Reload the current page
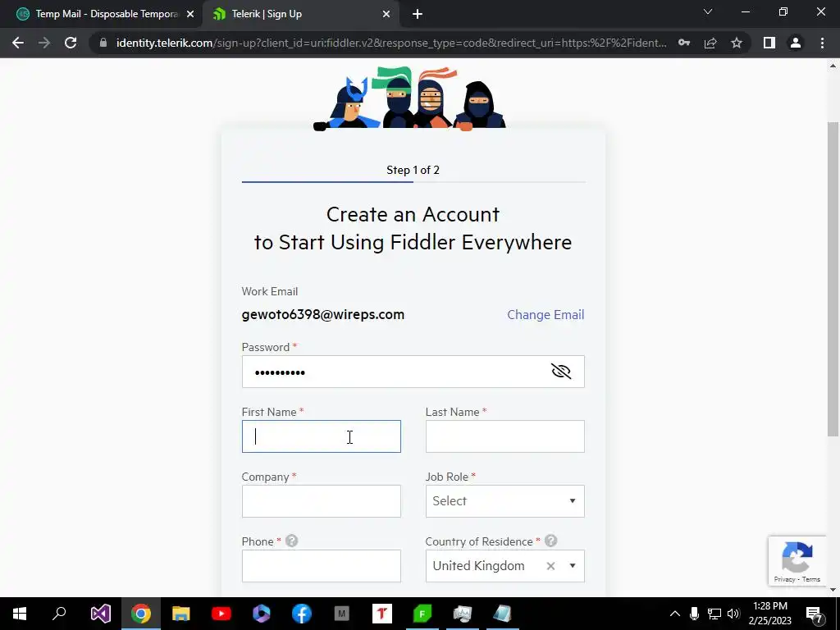 (71, 43)
